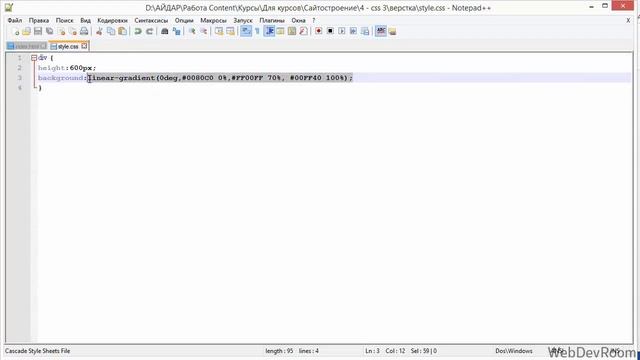Print the document using the printer icon
Viewport: 640px width, 360px height.
coord(84,31)
